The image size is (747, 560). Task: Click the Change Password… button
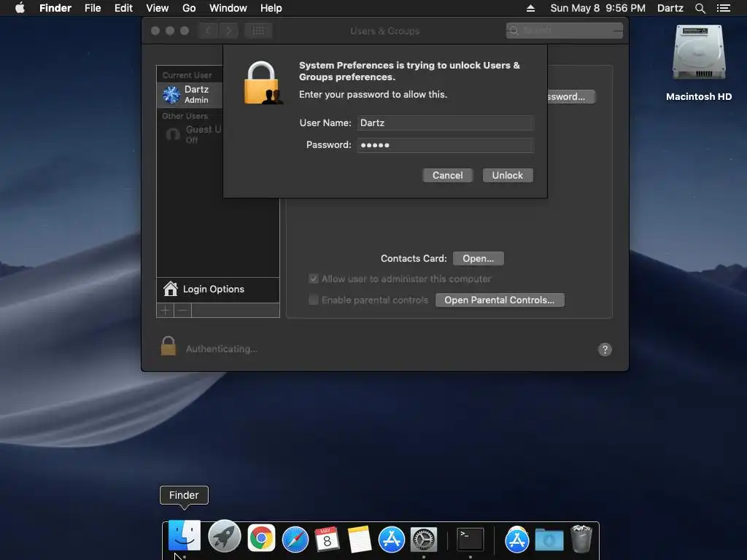[570, 97]
